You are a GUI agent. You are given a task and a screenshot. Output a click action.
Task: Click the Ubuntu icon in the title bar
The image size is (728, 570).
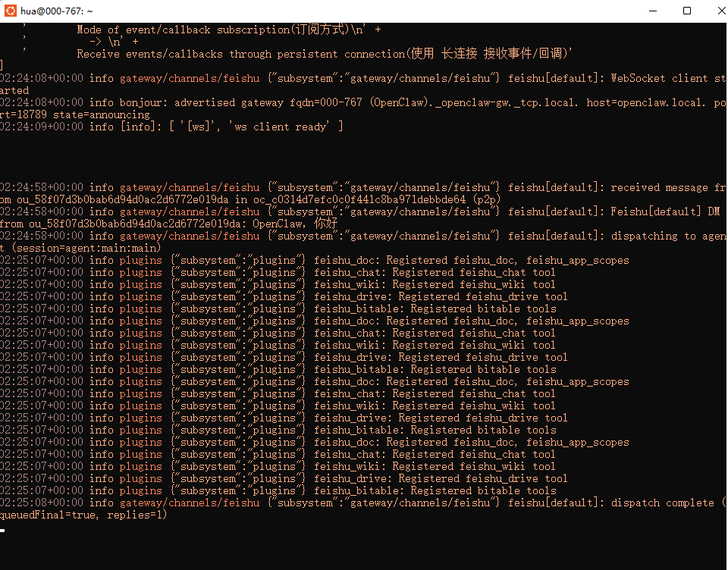click(10, 11)
